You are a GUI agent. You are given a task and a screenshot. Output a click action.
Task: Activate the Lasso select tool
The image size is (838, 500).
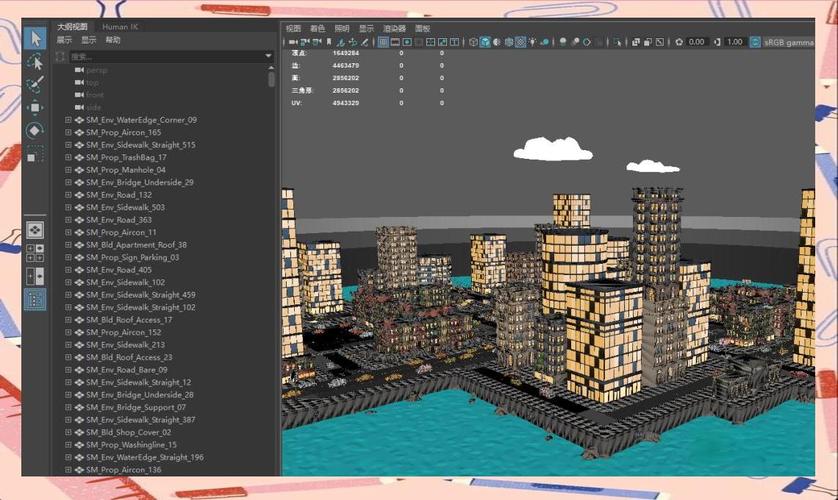pos(34,61)
